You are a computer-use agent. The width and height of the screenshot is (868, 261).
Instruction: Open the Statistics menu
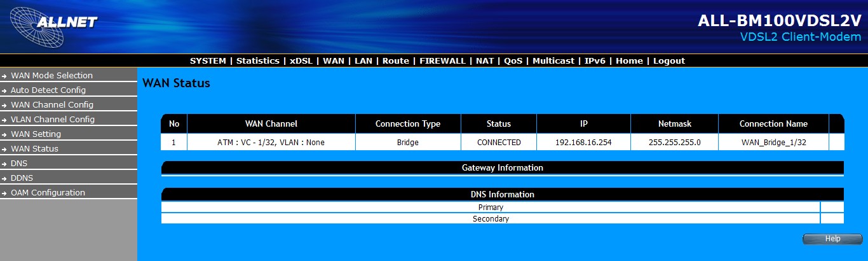click(258, 61)
